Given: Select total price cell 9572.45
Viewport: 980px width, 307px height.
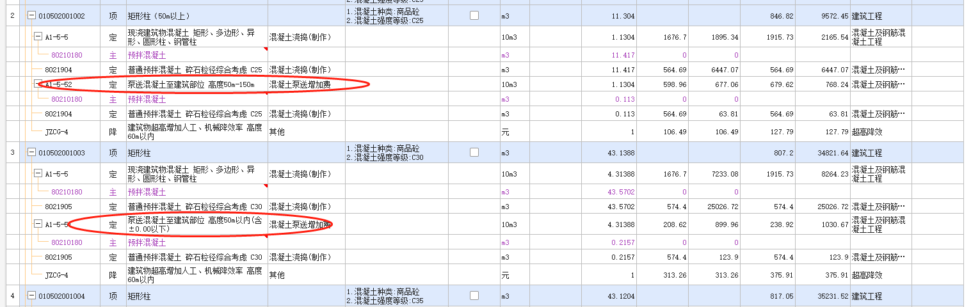Looking at the screenshot, I should point(822,16).
